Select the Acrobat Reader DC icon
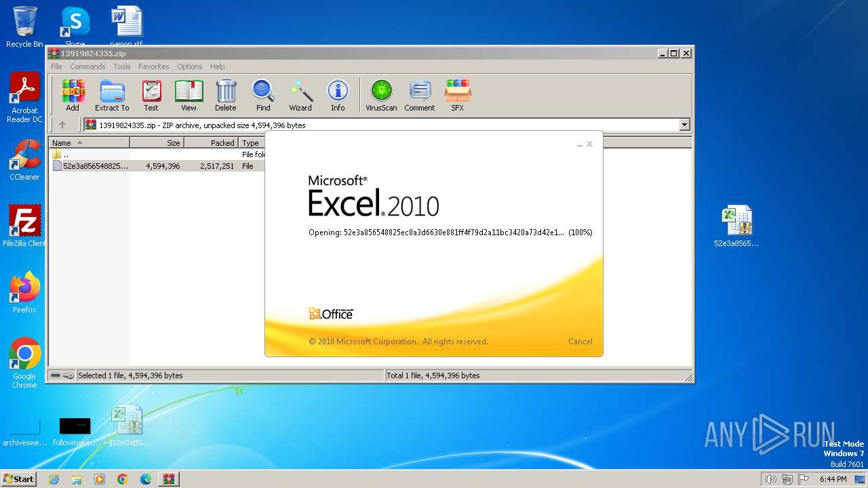 click(x=24, y=98)
